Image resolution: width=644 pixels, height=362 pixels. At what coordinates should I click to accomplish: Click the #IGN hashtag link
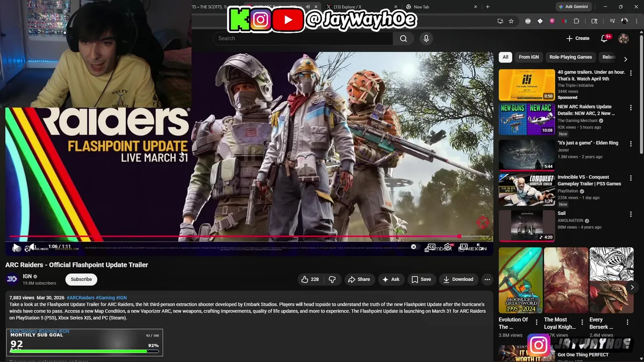(121, 298)
